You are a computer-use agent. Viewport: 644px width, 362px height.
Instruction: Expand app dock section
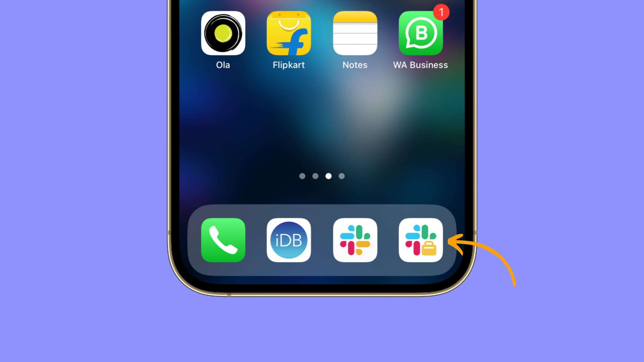[x=322, y=240]
